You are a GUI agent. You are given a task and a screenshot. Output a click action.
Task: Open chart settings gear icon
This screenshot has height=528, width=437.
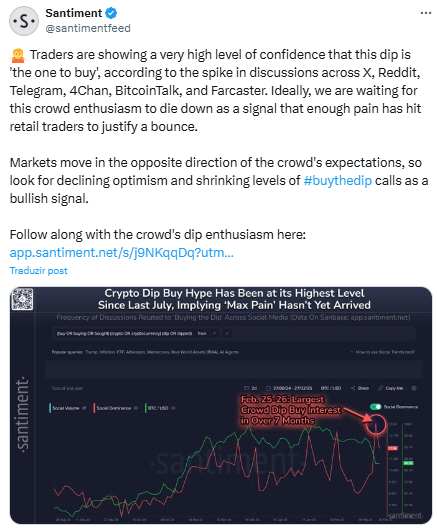[x=414, y=388]
